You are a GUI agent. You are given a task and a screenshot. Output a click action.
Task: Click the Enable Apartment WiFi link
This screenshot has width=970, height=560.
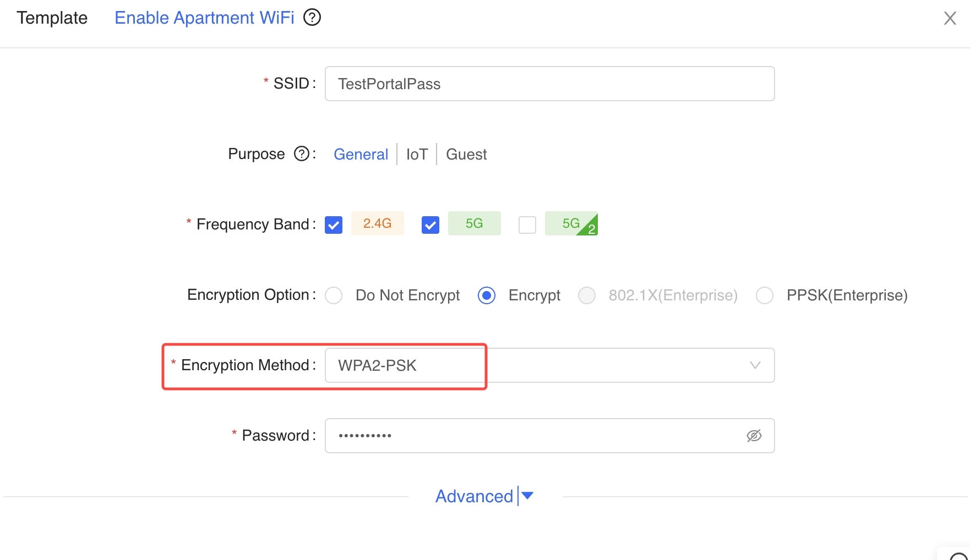(x=204, y=18)
